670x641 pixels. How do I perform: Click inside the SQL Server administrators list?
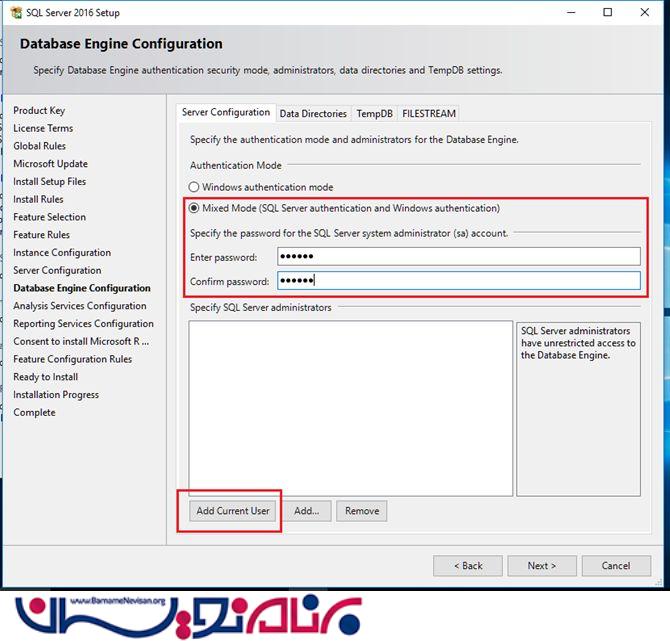[x=350, y=405]
